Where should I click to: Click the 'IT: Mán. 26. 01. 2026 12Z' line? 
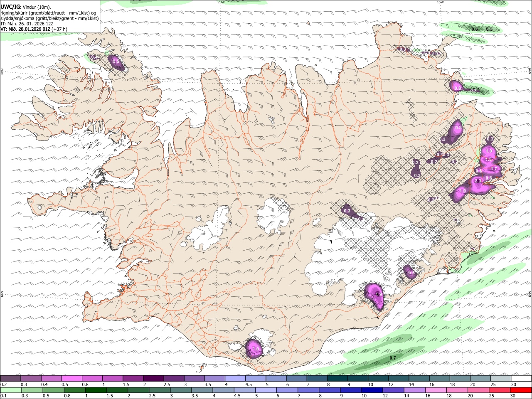click(27, 24)
